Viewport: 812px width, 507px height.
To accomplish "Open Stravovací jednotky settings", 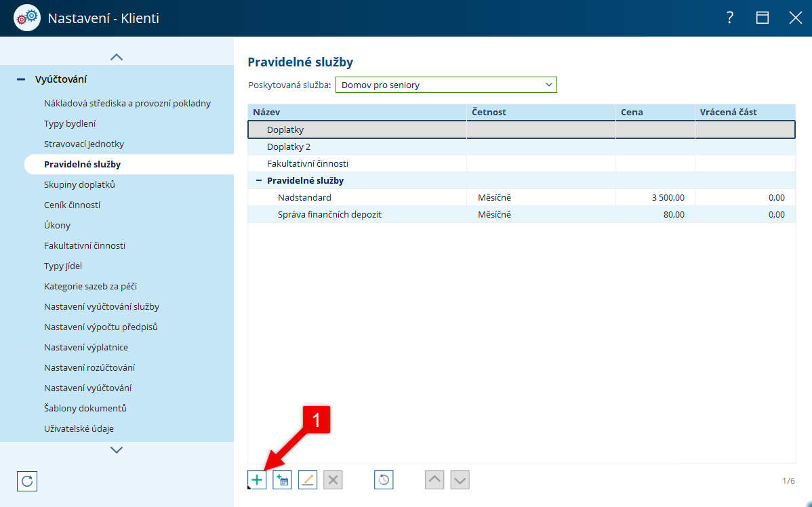I will [84, 144].
